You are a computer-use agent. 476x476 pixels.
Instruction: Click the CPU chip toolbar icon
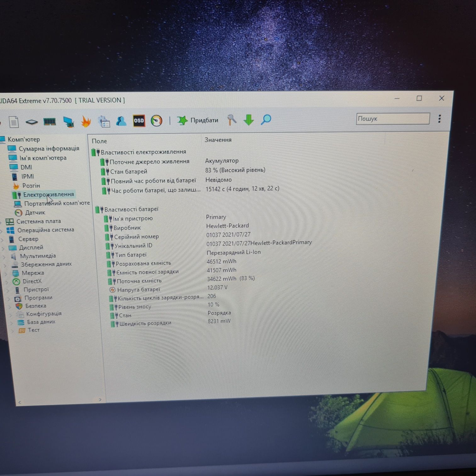click(x=31, y=122)
